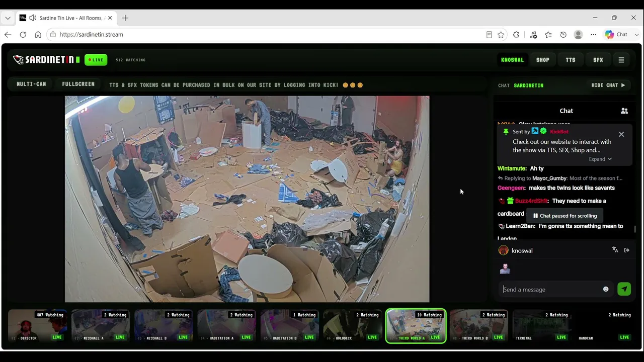Viewport: 644px width, 362px height.
Task: Open the chat user list icon
Action: pos(624,111)
